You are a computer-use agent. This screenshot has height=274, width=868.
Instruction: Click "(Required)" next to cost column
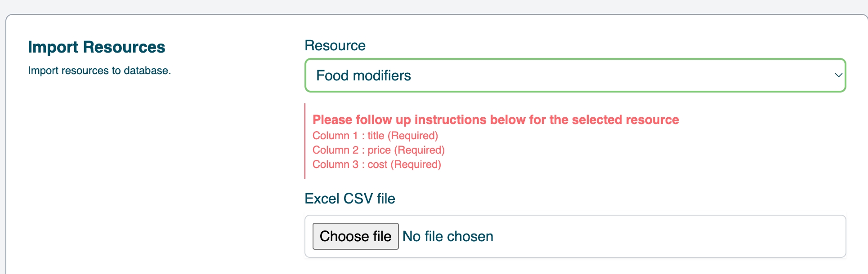coord(416,164)
